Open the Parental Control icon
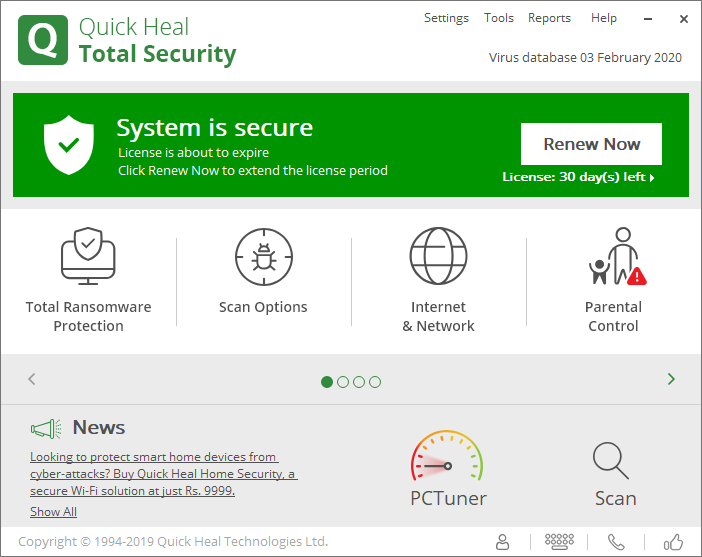Viewport: 702px width, 557px height. point(613,257)
